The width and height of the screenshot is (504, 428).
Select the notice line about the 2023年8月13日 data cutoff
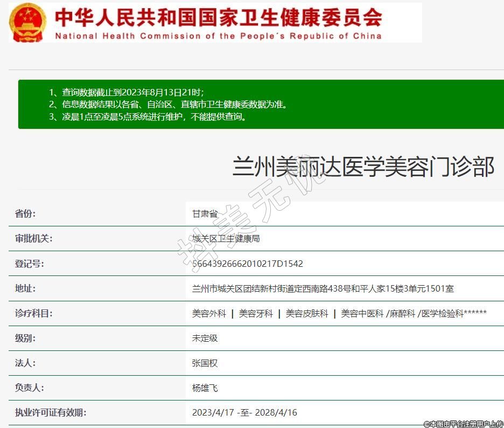pyautogui.click(x=127, y=92)
